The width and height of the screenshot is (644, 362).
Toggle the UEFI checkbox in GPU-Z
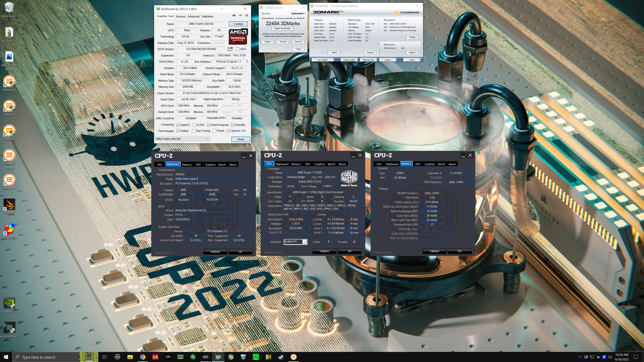pos(237,49)
